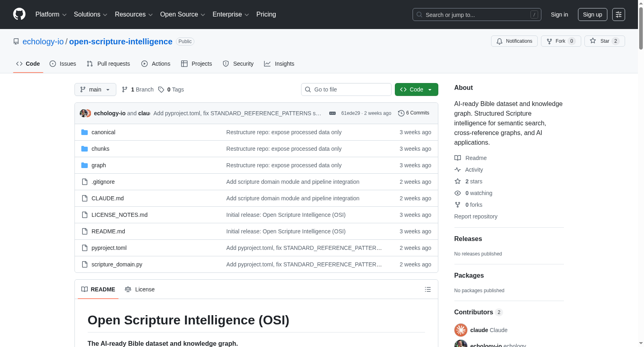The height and width of the screenshot is (347, 644).
Task: View the 6 Commits history link
Action: point(414,113)
